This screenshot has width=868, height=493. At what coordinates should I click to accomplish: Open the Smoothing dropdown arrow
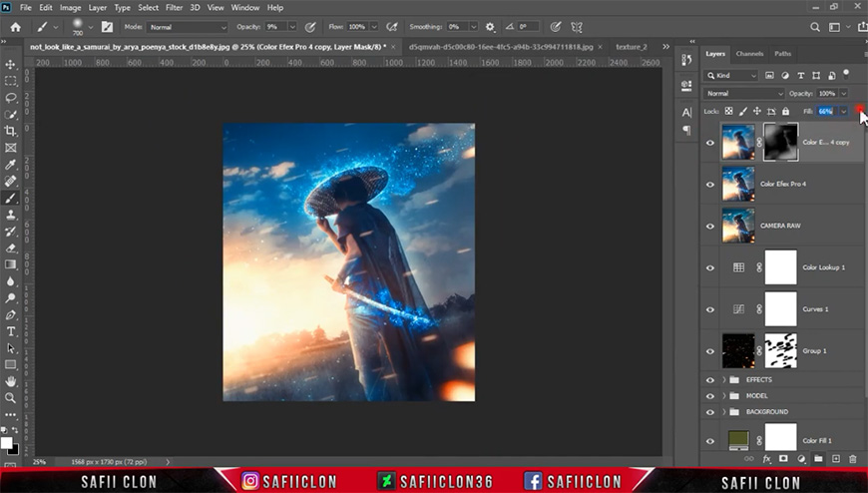[x=473, y=27]
